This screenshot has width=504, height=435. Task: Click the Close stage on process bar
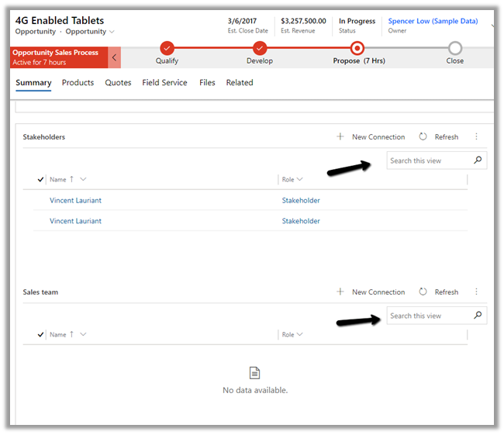pos(455,49)
